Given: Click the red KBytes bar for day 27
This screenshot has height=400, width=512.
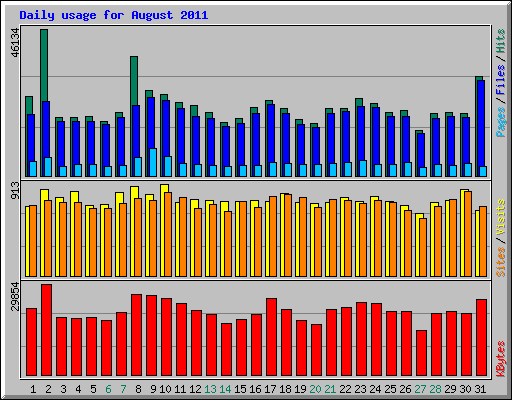Looking at the screenshot, I should (422, 353).
